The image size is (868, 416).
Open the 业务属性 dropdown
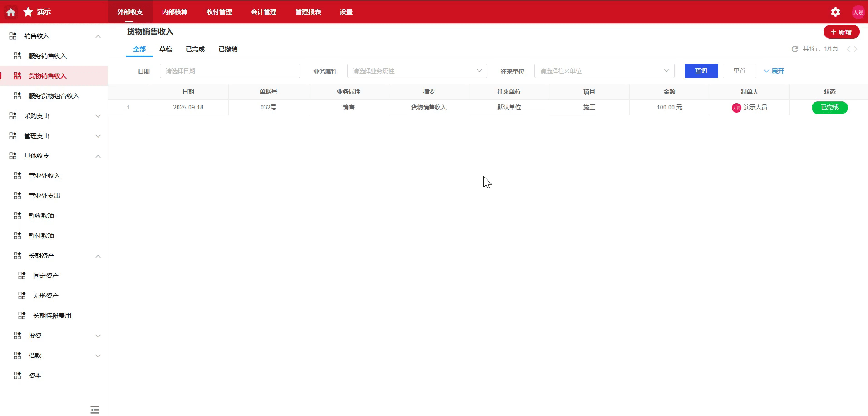pyautogui.click(x=416, y=71)
